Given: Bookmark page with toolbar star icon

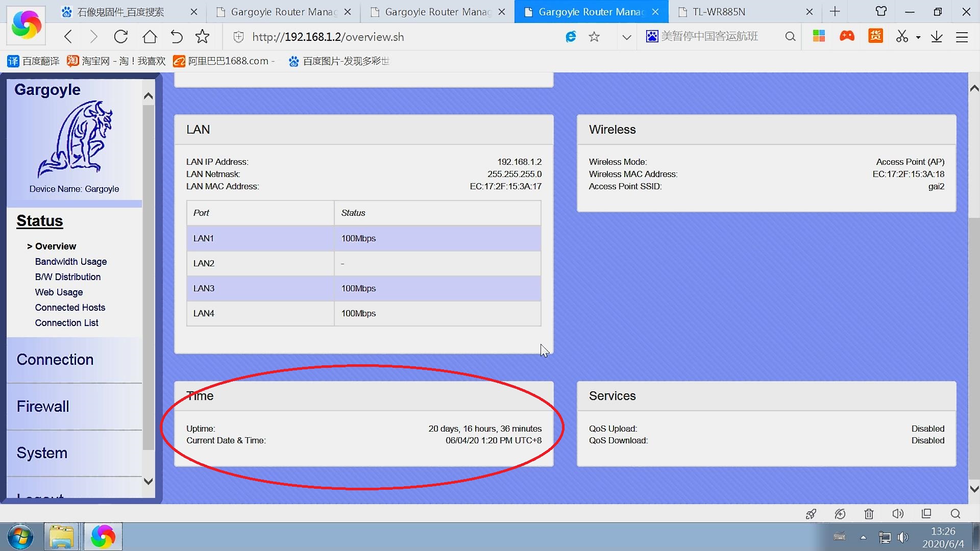Looking at the screenshot, I should click(203, 37).
